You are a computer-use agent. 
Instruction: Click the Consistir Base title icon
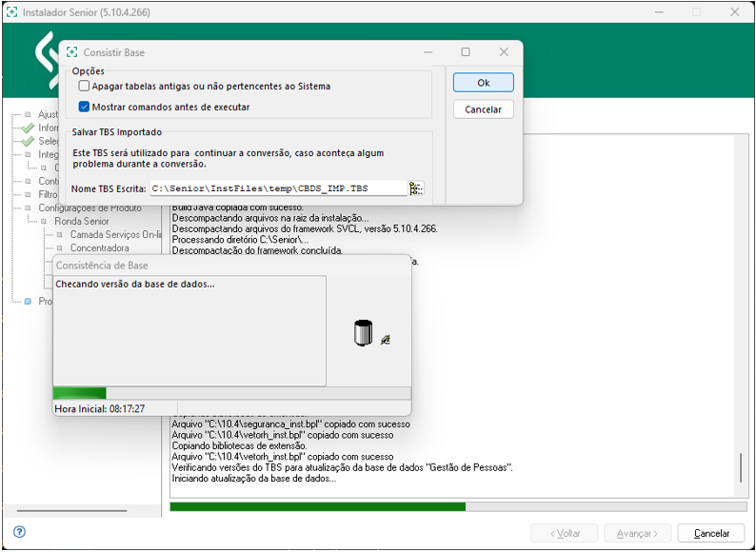pos(71,52)
